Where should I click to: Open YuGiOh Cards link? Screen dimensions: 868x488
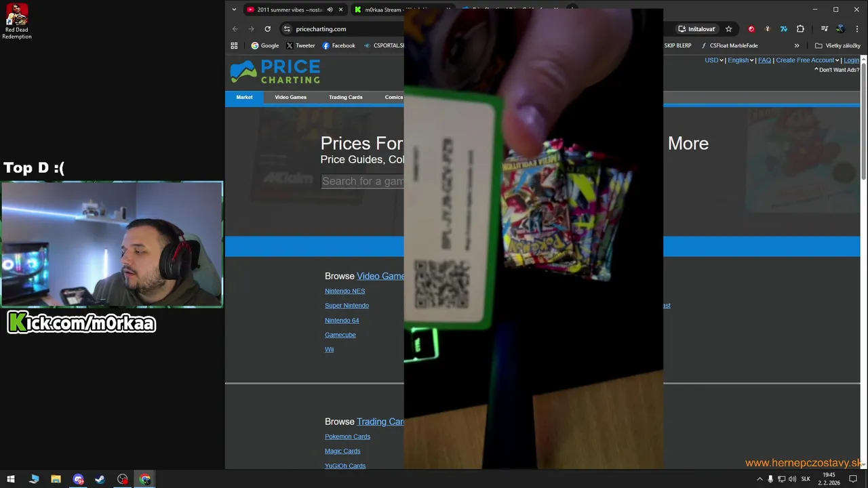(345, 466)
